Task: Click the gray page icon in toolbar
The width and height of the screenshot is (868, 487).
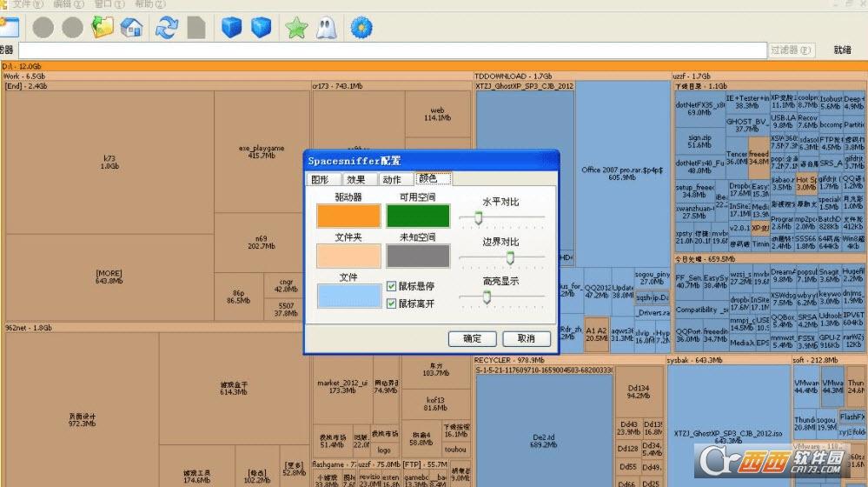Action: [x=196, y=27]
